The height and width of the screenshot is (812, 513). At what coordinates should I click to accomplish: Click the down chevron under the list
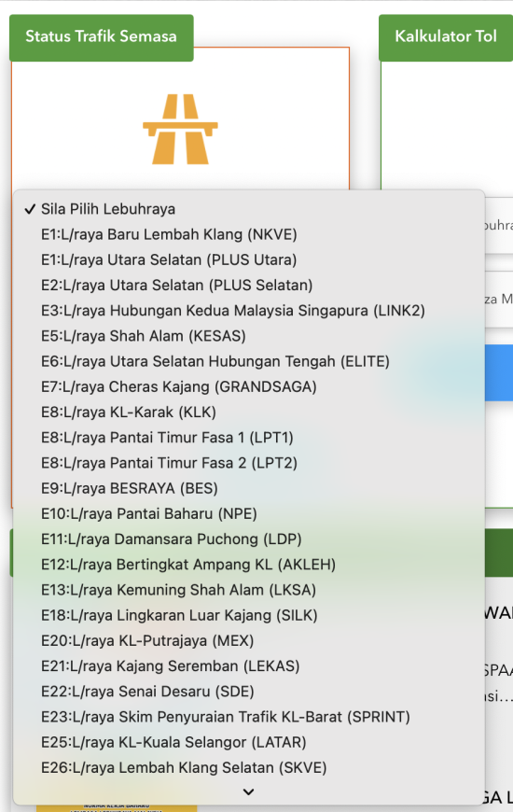point(248,791)
